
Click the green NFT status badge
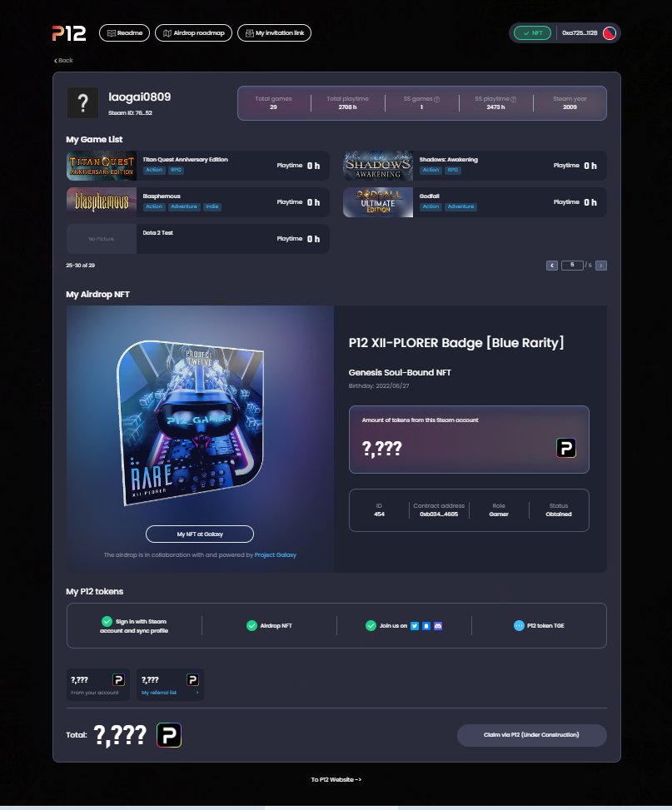[x=532, y=33]
